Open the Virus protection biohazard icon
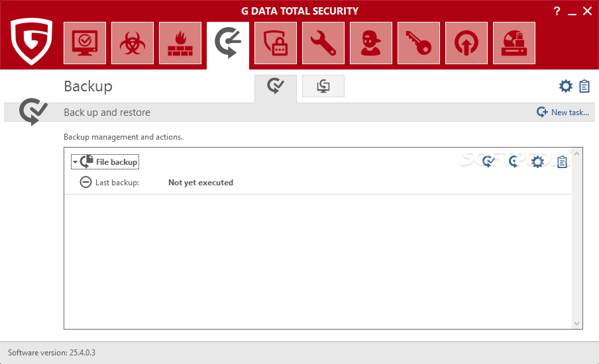 133,43
